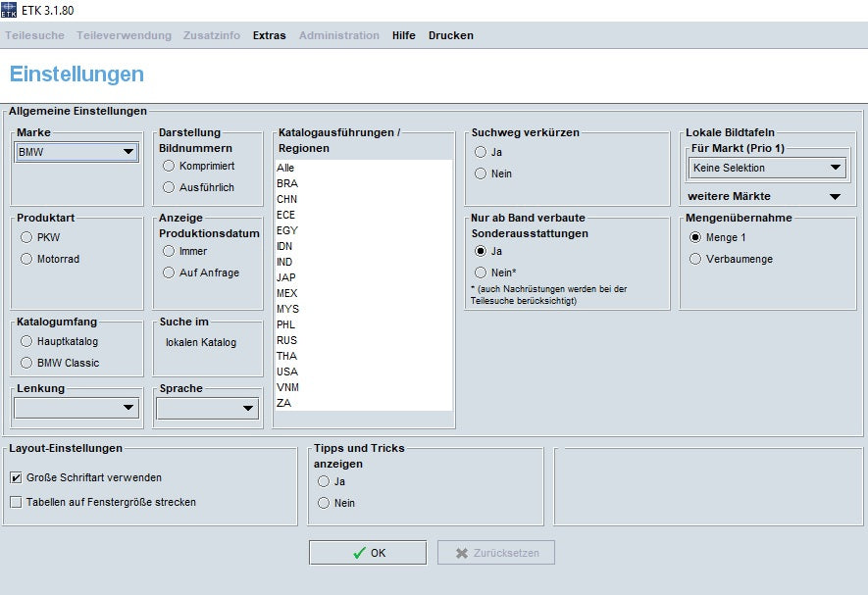Select the PKW product type radio button

coord(26,237)
